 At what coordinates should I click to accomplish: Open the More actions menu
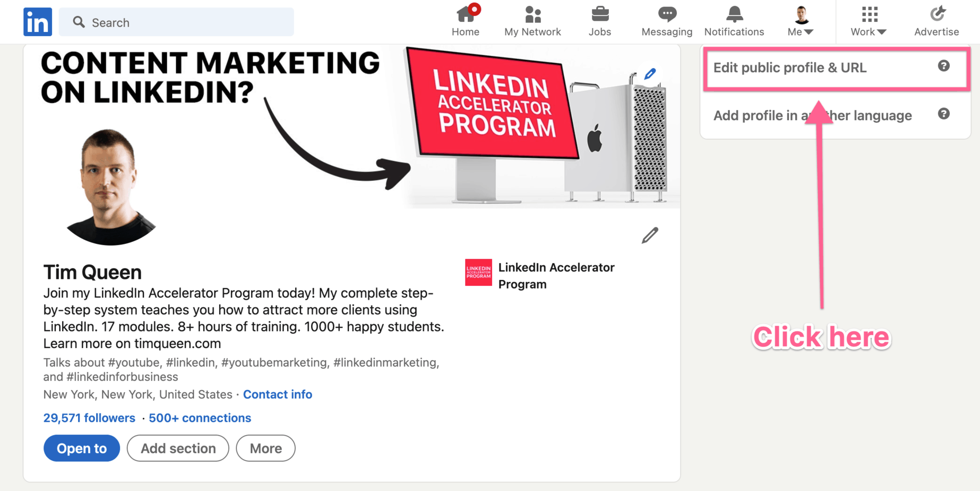click(x=265, y=448)
